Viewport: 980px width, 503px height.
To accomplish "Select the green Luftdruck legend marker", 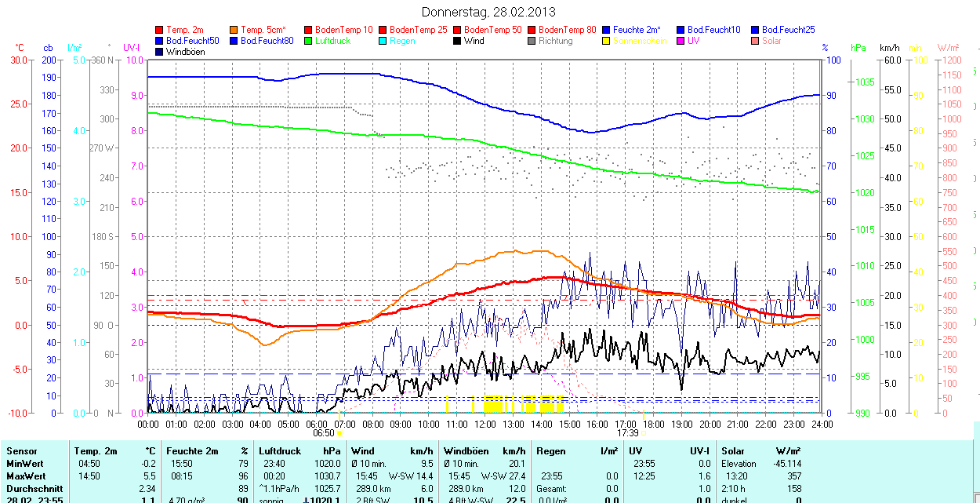I will (308, 41).
